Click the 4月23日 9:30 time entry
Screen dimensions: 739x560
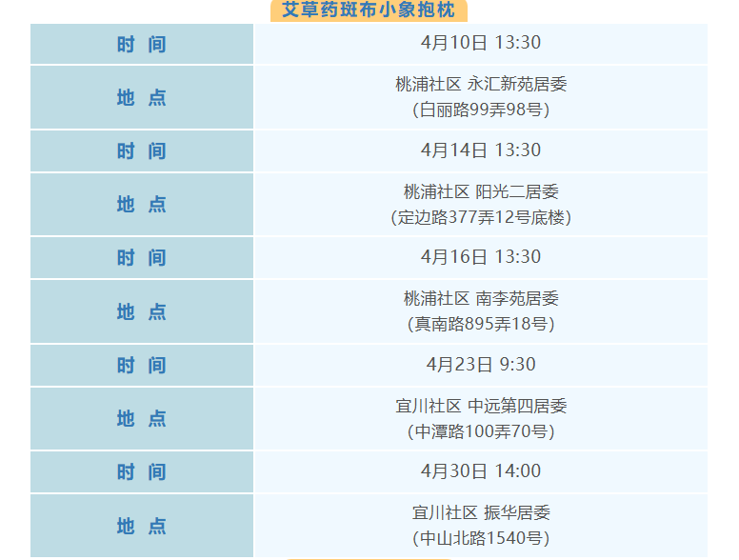coord(480,365)
